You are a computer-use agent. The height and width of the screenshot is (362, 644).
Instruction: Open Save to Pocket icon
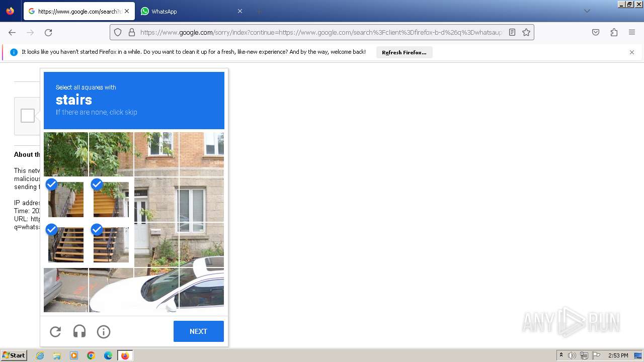coord(596,32)
